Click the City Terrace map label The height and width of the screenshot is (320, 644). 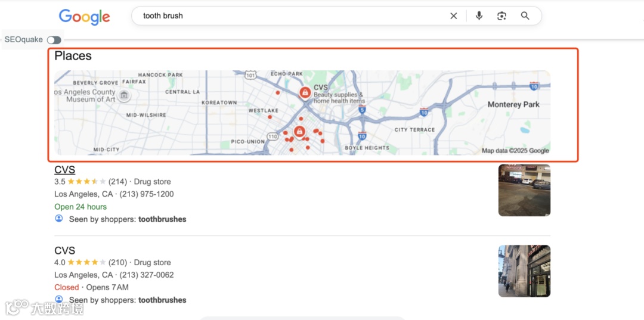tap(414, 130)
